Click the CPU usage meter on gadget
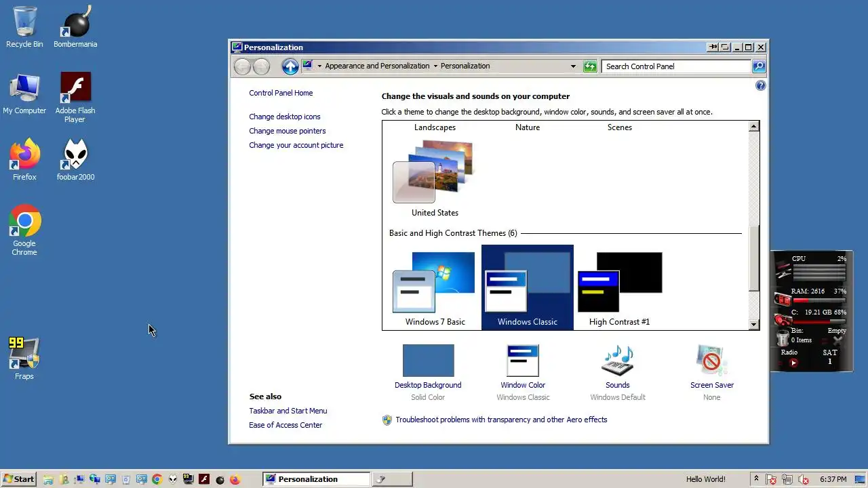868x488 pixels. [819, 272]
